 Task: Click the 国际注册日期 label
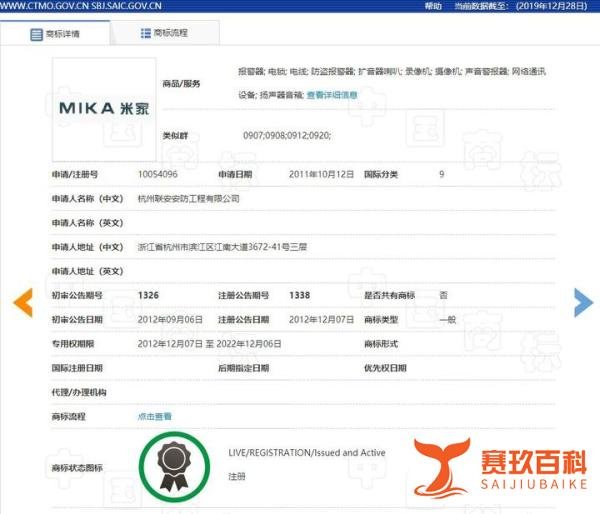pos(77,368)
